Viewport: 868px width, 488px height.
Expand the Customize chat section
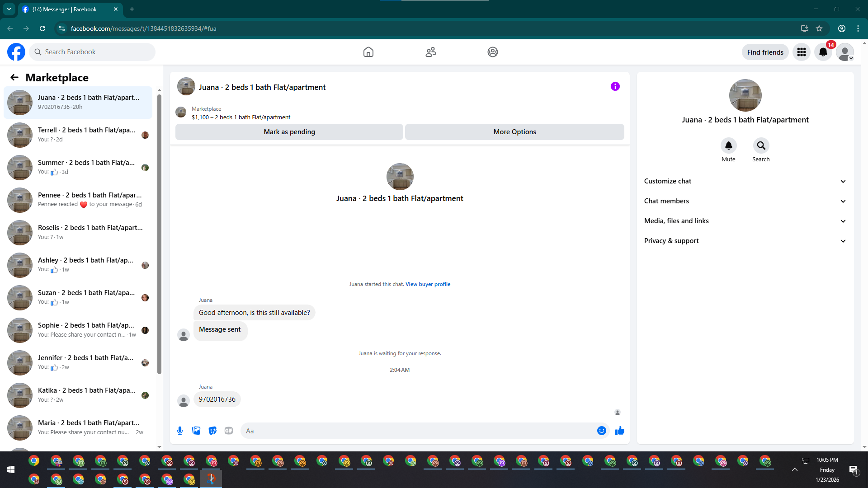[x=745, y=181]
